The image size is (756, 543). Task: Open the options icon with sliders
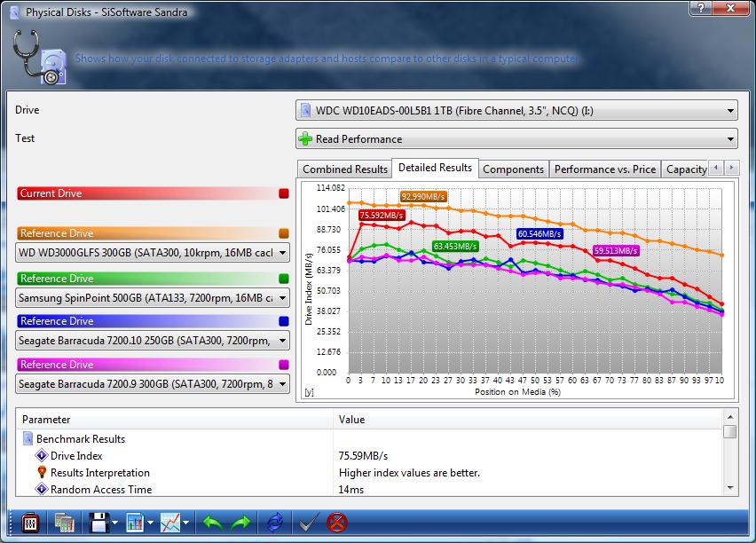[30, 523]
